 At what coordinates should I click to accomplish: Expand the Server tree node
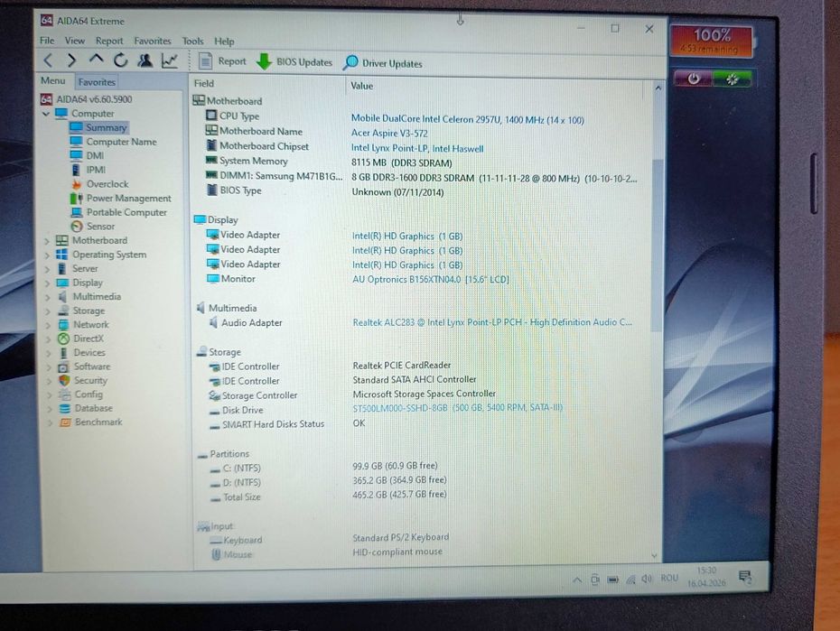pyautogui.click(x=47, y=269)
